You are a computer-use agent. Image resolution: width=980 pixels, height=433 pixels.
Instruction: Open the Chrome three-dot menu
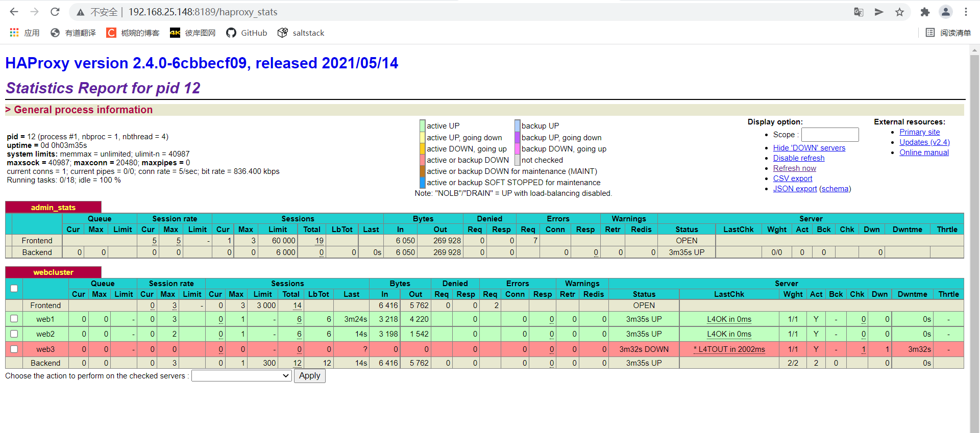(966, 12)
